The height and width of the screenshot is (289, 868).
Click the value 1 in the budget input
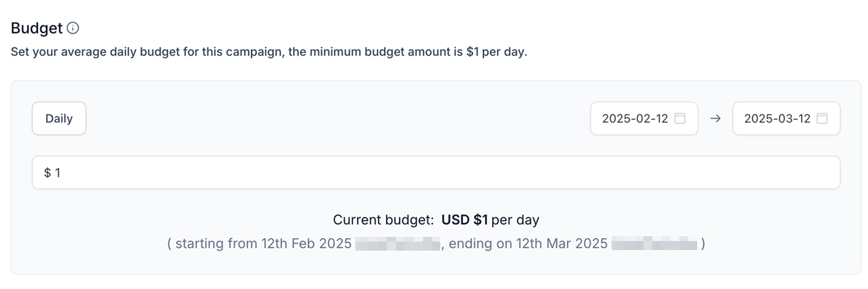58,173
